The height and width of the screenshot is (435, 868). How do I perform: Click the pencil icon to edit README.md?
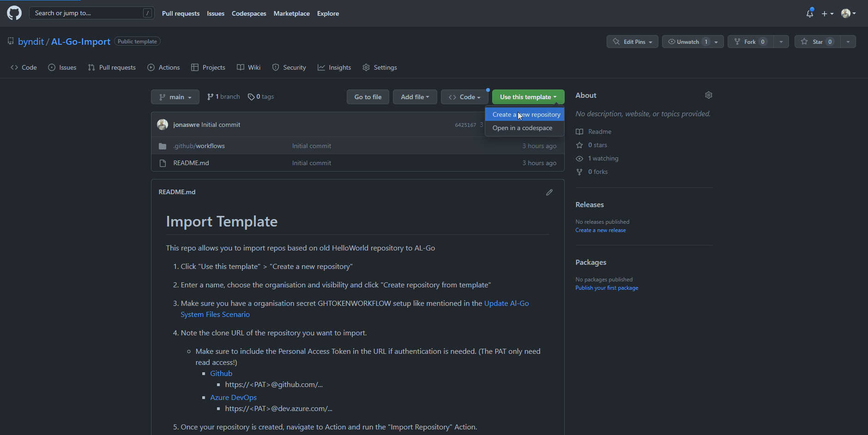[549, 192]
